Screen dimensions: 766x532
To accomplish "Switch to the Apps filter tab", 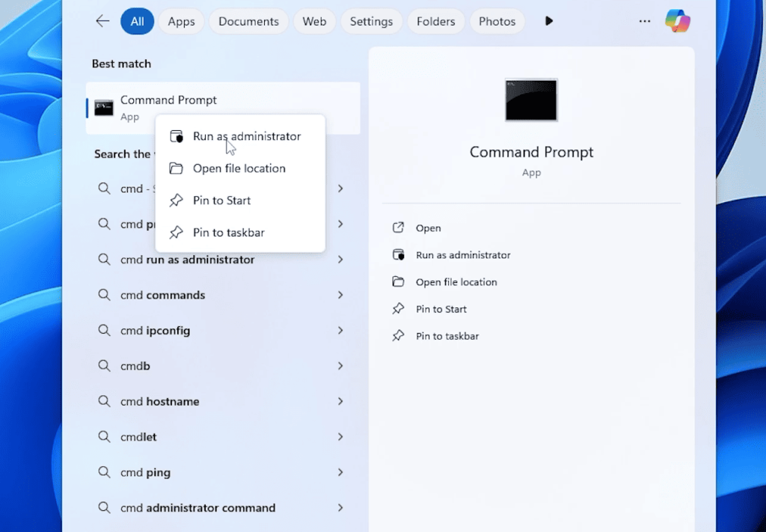I will coord(181,22).
